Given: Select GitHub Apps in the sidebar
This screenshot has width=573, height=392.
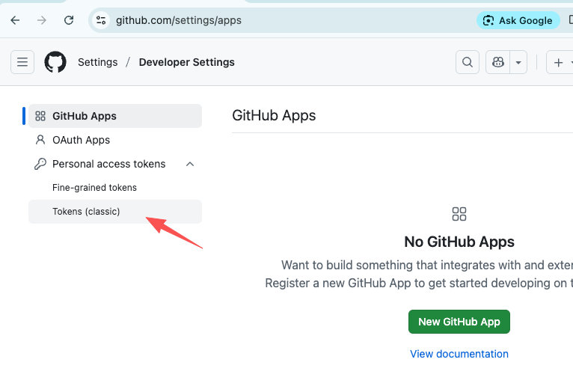Looking at the screenshot, I should [x=85, y=116].
